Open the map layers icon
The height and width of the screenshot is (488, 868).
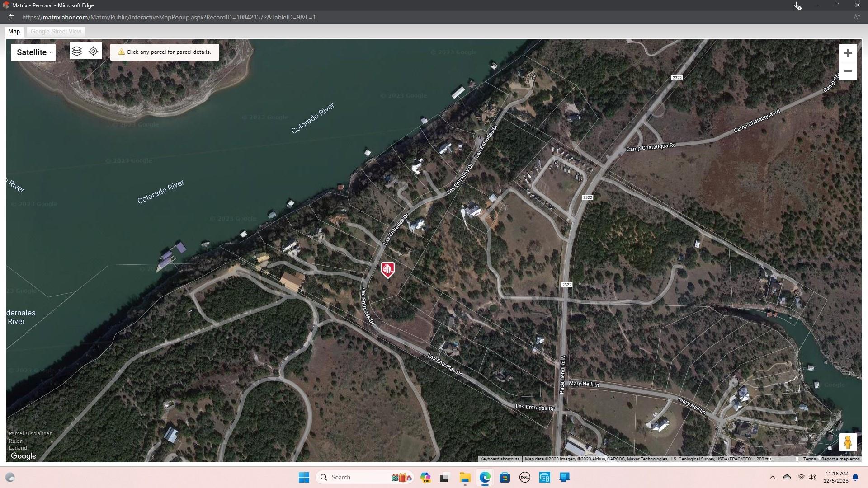77,52
